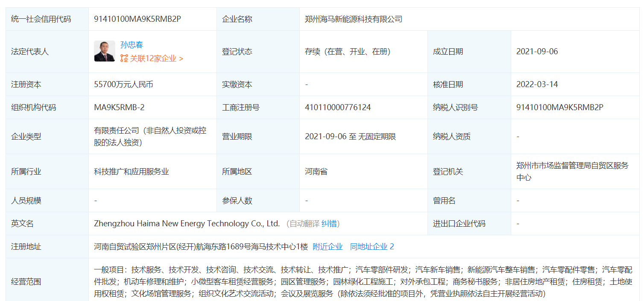Screen dimensions: 644x301
Task: Select company name 郑州海马新能源科技有限公司
Action: point(354,19)
